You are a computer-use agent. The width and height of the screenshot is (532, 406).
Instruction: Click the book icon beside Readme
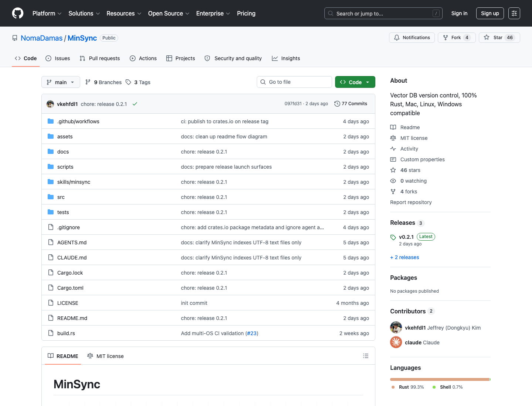[393, 127]
